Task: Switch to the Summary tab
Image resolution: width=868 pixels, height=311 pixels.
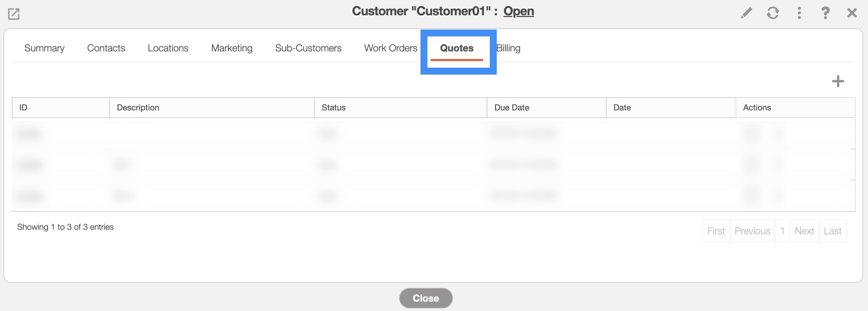Action: 44,48
